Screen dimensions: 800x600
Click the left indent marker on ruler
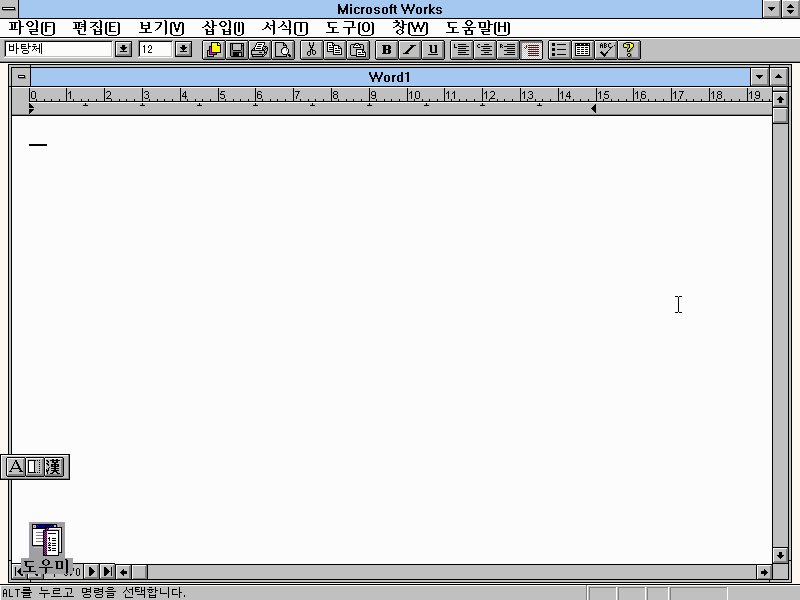[32, 108]
